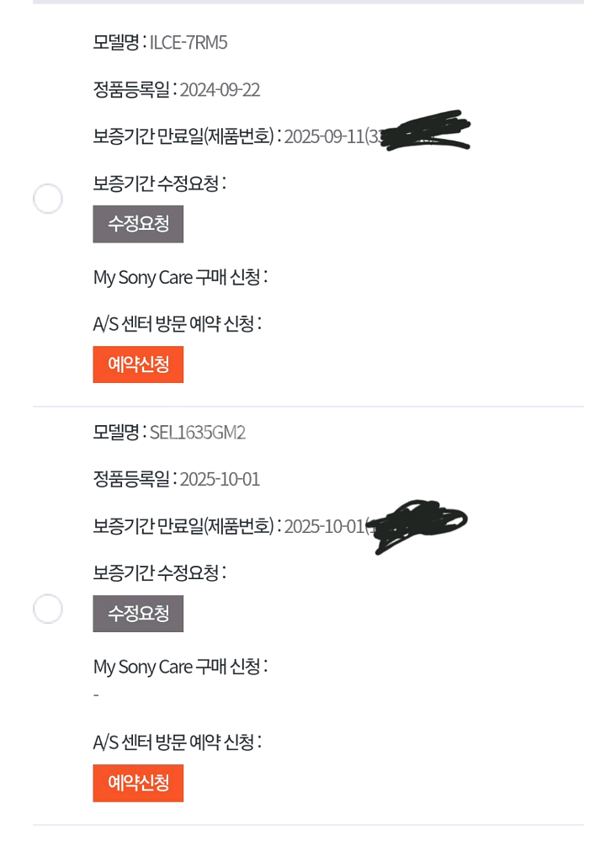The height and width of the screenshot is (862, 616).
Task: Click registration date 2024-09-22
Action: (220, 90)
